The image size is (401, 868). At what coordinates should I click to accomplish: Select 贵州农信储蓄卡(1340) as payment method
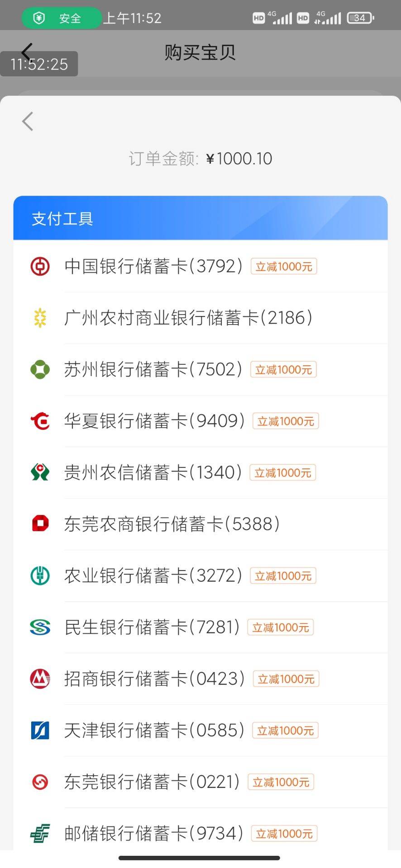click(x=153, y=472)
